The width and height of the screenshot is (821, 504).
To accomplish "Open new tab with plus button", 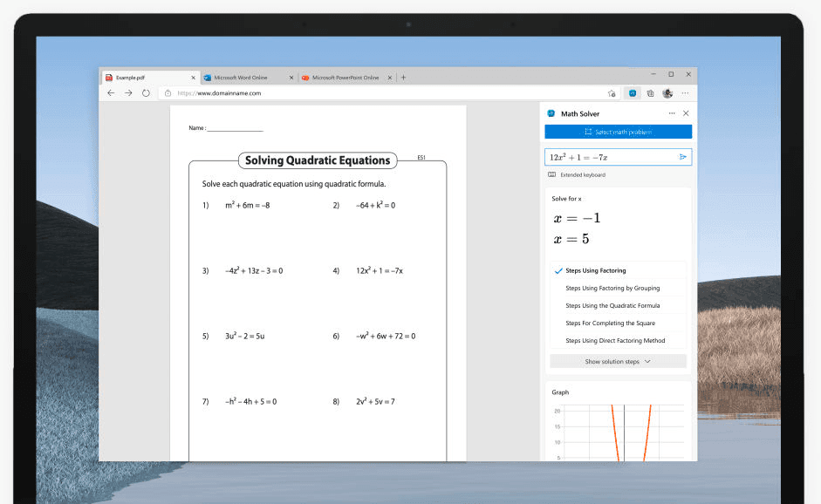I will pos(403,77).
